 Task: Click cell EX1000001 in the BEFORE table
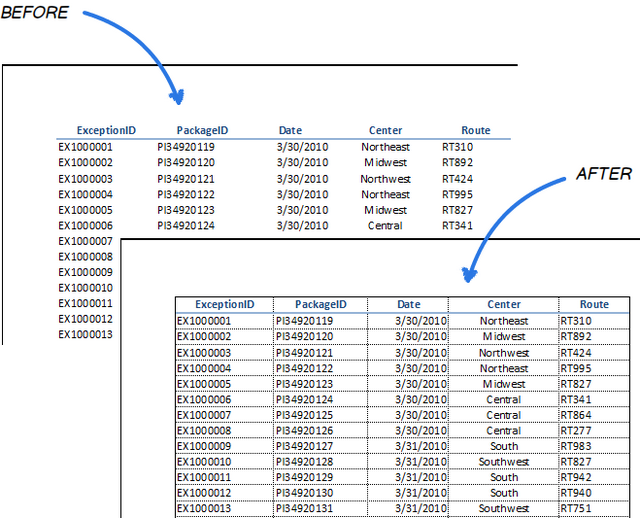(85, 147)
